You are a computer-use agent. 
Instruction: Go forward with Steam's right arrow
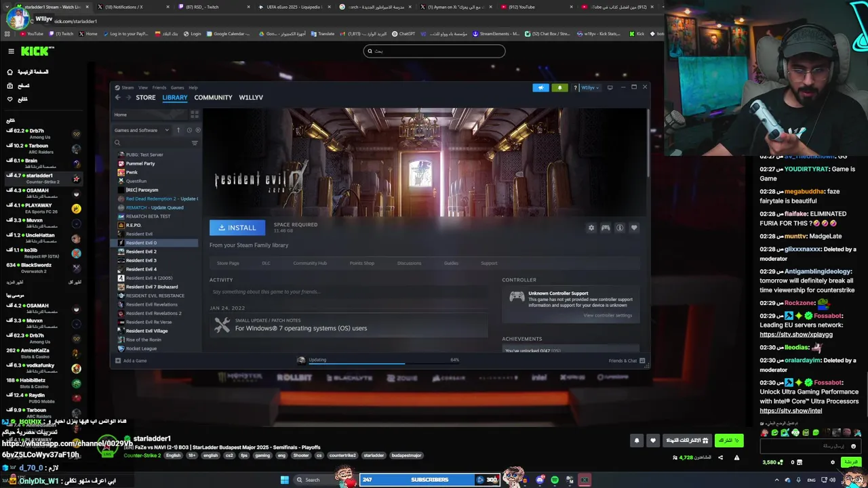[128, 98]
